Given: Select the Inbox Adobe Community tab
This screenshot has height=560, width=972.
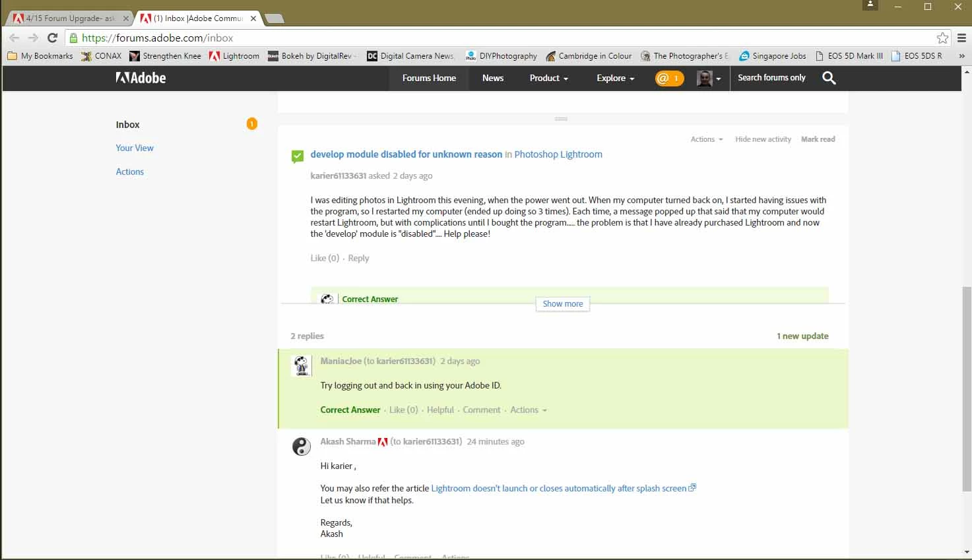Looking at the screenshot, I should click(198, 18).
